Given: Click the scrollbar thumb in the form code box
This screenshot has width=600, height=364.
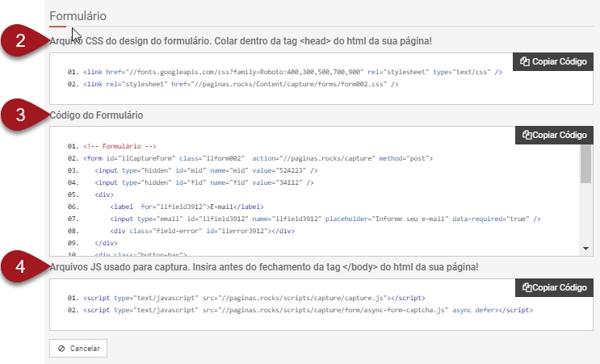Looking at the screenshot, I should pos(585,164).
